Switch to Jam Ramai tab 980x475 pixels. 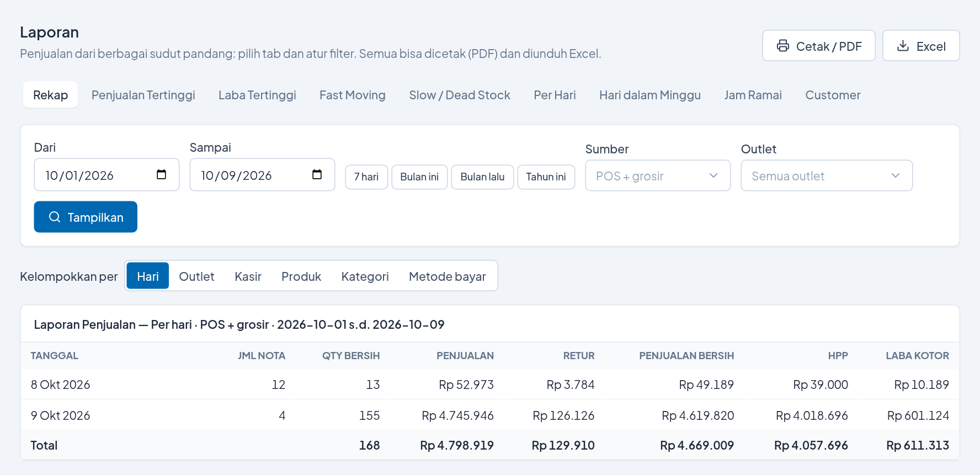click(x=753, y=95)
